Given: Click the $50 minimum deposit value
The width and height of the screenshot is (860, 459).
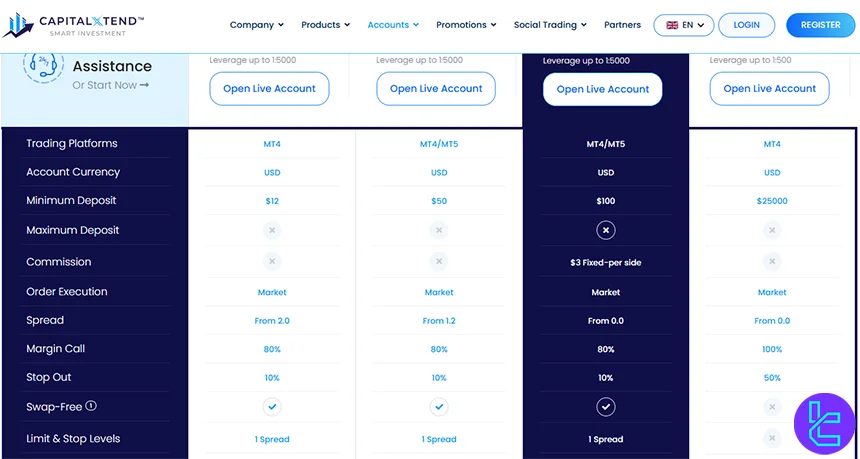Looking at the screenshot, I should coord(439,201).
